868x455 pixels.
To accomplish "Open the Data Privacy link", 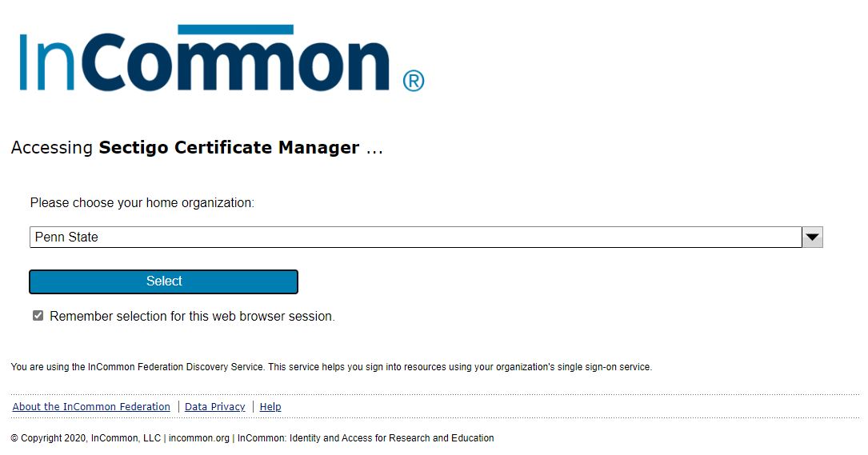I will [214, 407].
